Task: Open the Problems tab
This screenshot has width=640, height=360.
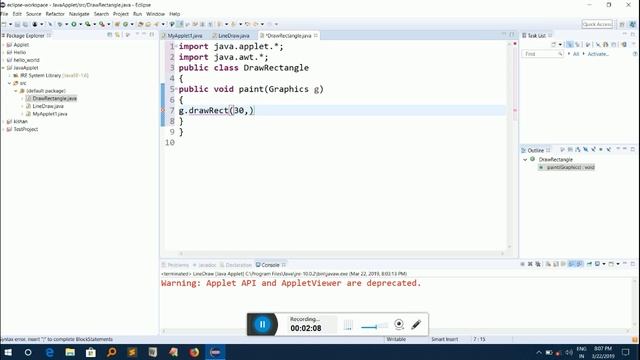Action: 176,265
